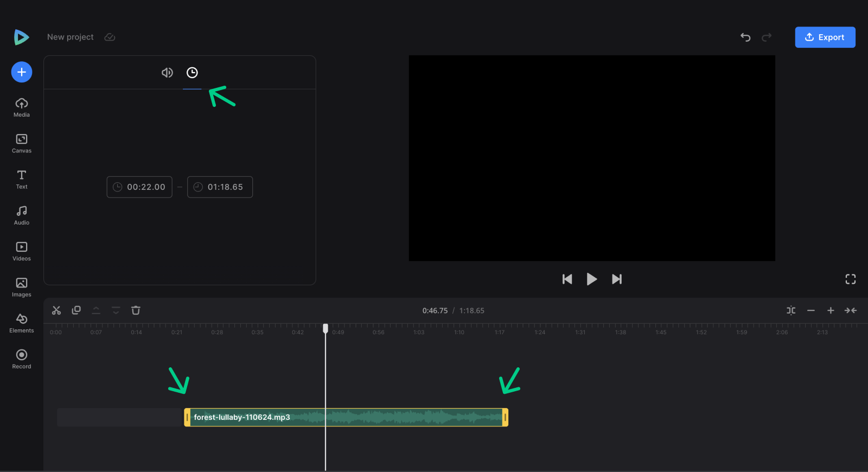Screen dimensions: 868x472
Task: Select the forest-lullaby-110624.mp3 audio clip
Action: point(346,417)
